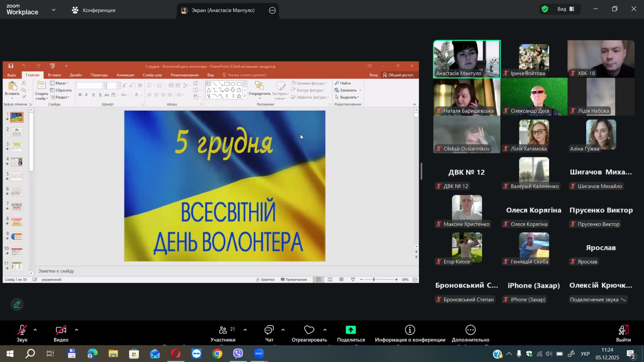Expand the video settings arrow
This screenshot has width=644, height=362.
click(76, 330)
